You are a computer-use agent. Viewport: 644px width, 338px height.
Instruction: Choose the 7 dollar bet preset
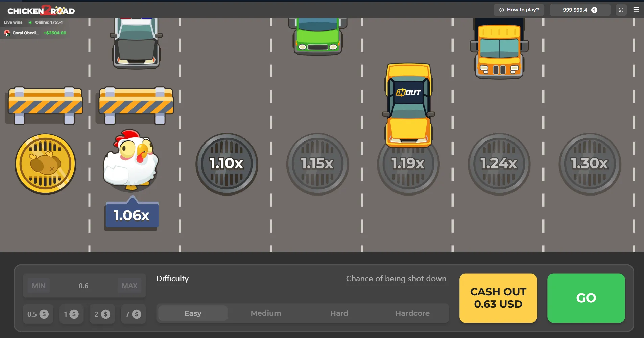tap(133, 314)
